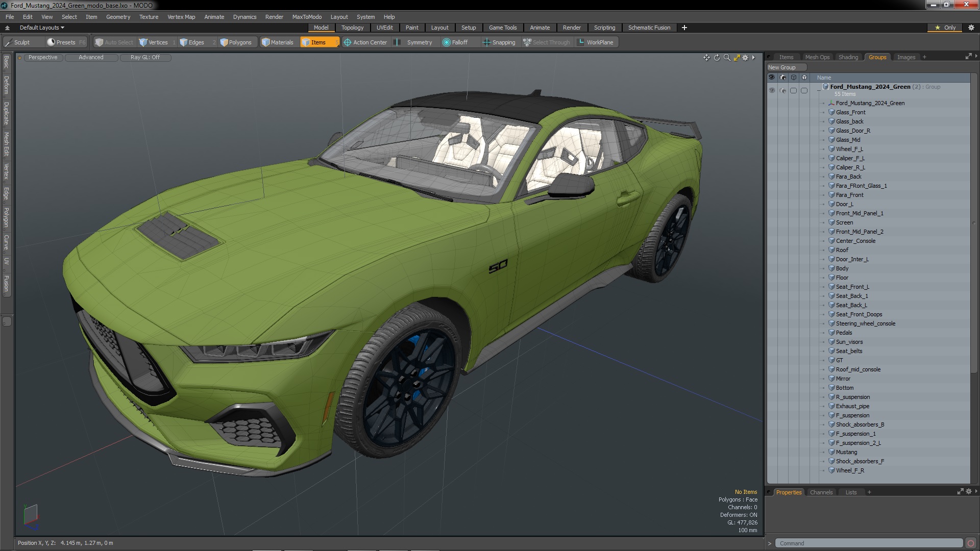Open the Groups panel options arrow
Screen dimensions: 980x551
click(x=976, y=56)
